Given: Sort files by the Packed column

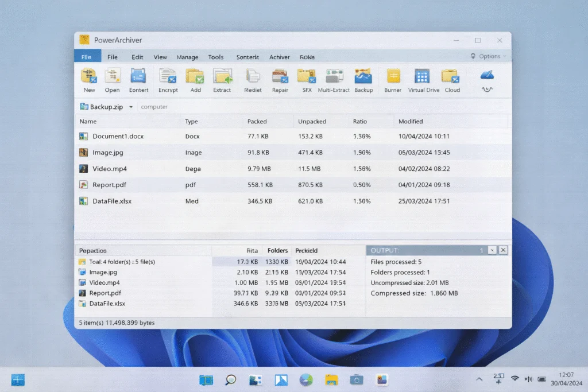Looking at the screenshot, I should pos(257,121).
